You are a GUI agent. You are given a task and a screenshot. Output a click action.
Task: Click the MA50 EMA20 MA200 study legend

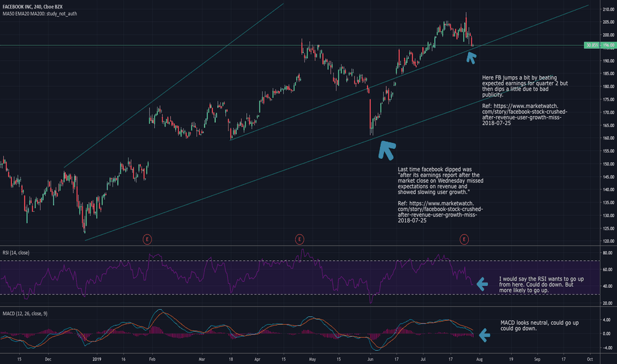(x=40, y=14)
